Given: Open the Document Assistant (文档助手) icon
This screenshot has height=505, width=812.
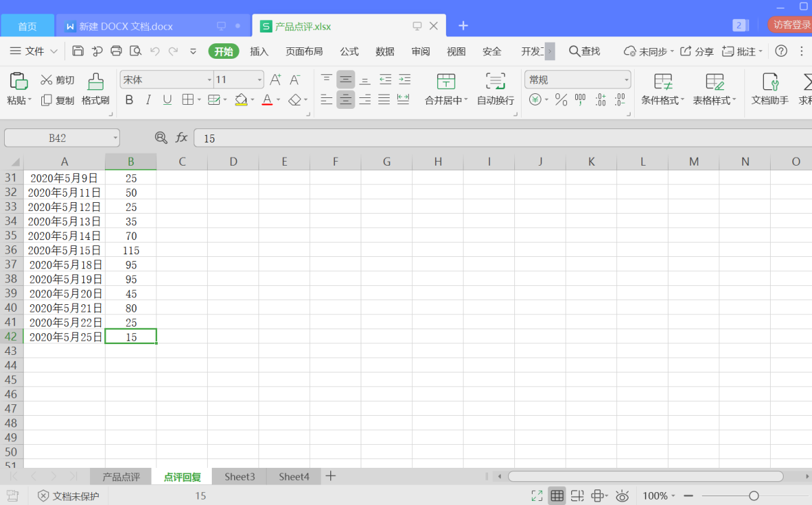Looking at the screenshot, I should (x=770, y=82).
